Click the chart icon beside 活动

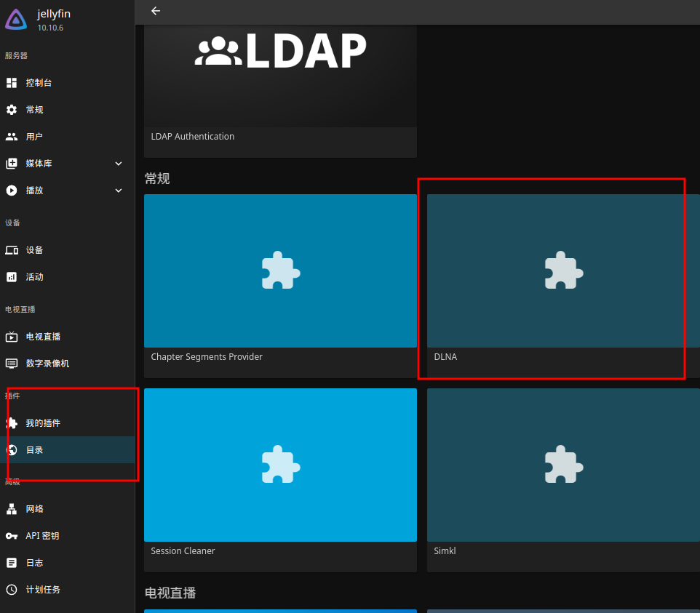point(12,277)
